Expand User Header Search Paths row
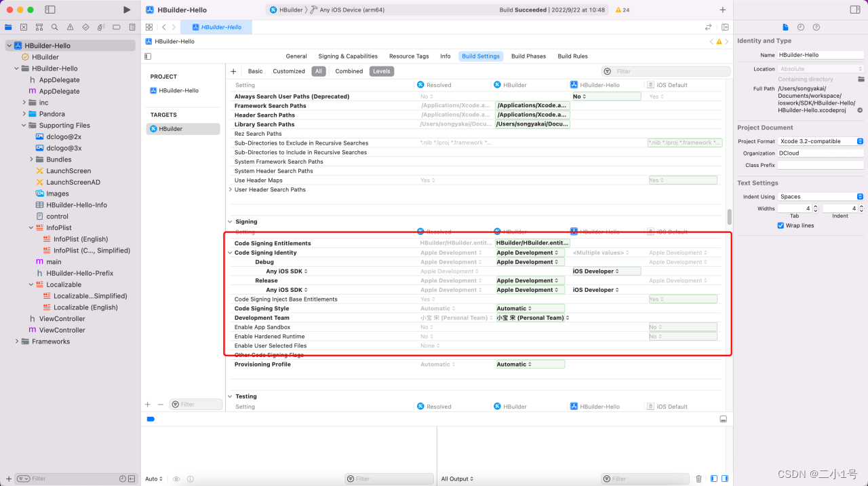Viewport: 868px width, 486px height. (x=231, y=189)
